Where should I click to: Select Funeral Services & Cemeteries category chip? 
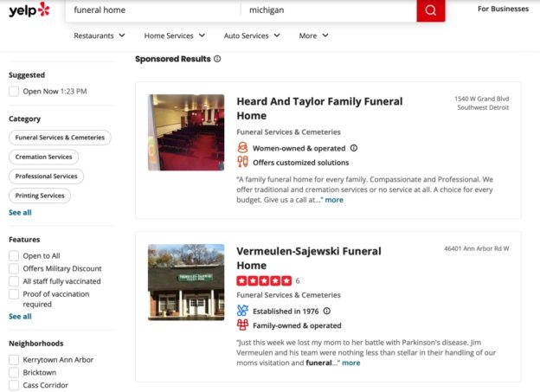tap(60, 138)
